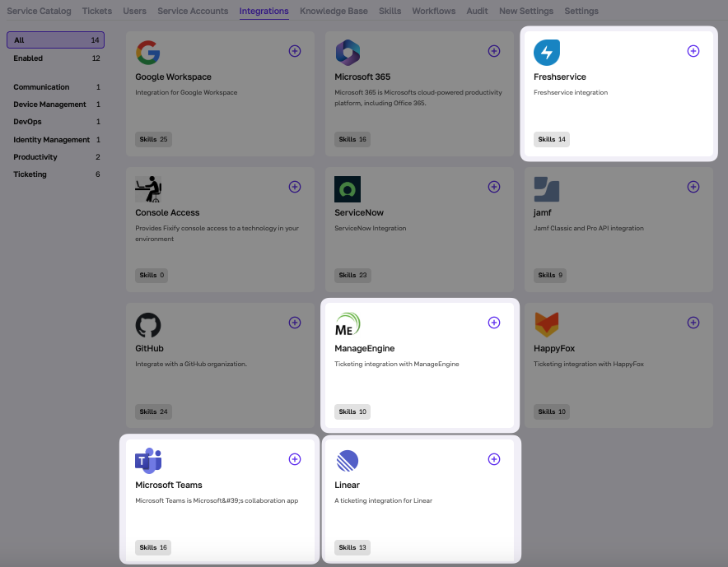Select the Freshservice lightning bolt icon

548,51
